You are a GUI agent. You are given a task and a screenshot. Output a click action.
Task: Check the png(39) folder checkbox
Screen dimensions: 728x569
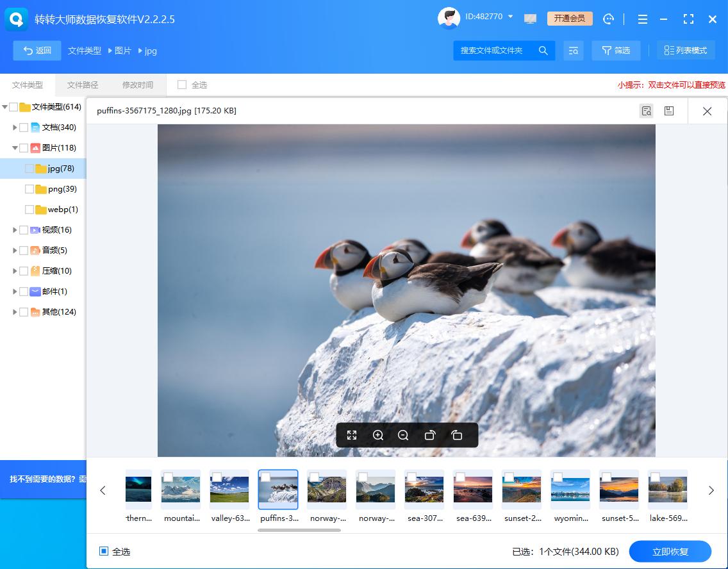(x=29, y=189)
